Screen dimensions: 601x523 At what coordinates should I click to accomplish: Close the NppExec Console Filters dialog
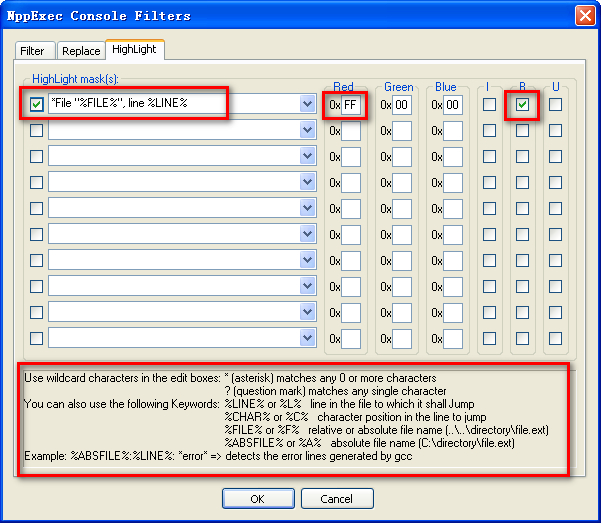585,16
